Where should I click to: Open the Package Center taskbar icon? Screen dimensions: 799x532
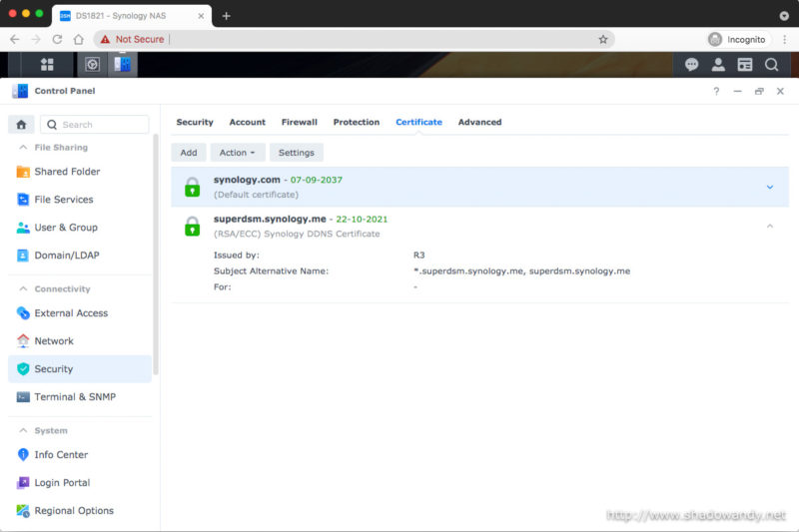coord(92,65)
